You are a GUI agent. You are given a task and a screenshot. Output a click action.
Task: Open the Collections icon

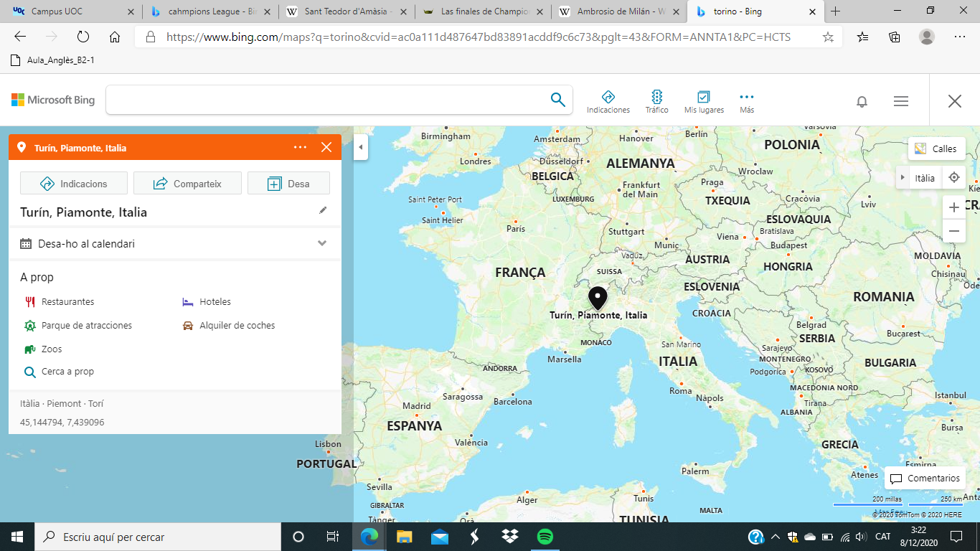tap(895, 37)
